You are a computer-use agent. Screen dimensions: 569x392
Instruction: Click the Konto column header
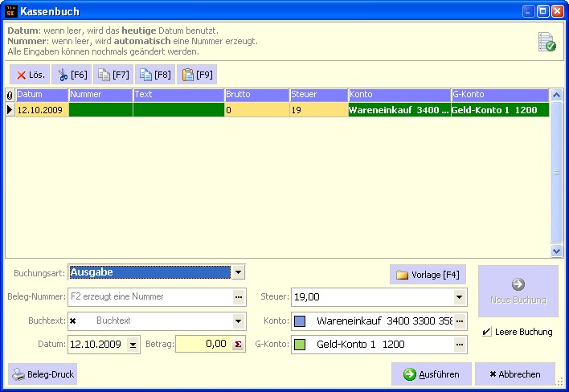(x=399, y=95)
